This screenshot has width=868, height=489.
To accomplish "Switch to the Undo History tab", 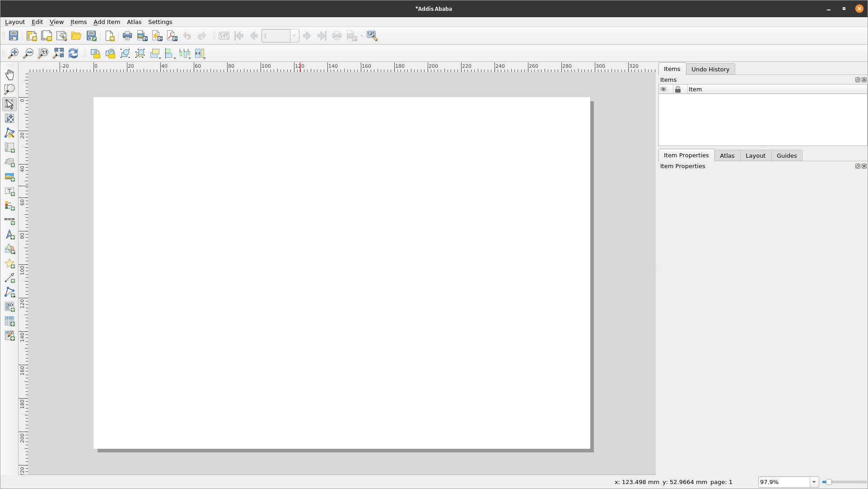I will (710, 69).
